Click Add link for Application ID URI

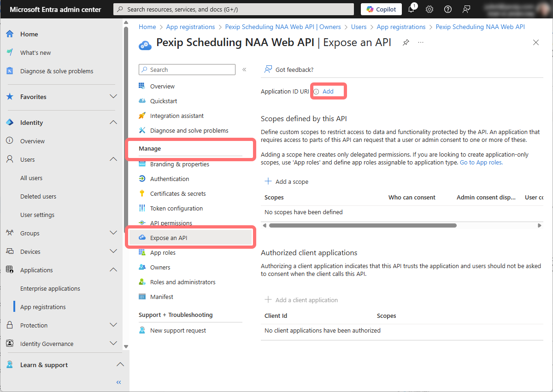point(328,92)
